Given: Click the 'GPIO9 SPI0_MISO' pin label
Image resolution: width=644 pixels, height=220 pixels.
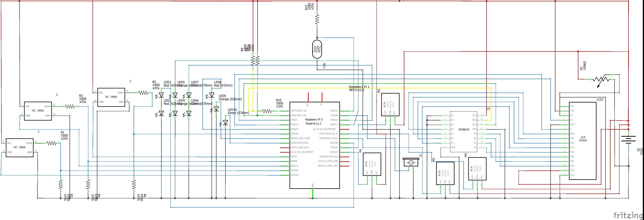Looking at the screenshot, I should click(299, 143).
